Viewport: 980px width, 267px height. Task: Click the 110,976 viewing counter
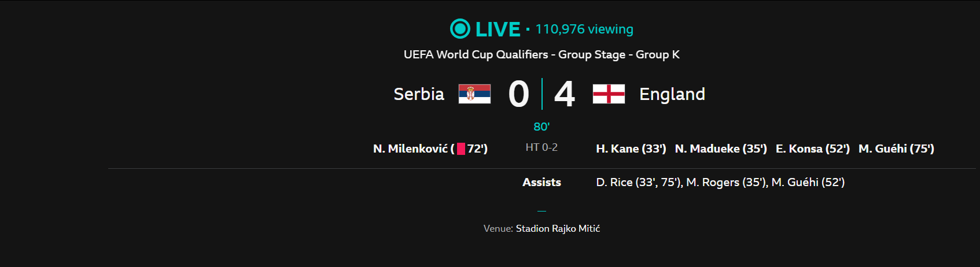click(x=584, y=29)
